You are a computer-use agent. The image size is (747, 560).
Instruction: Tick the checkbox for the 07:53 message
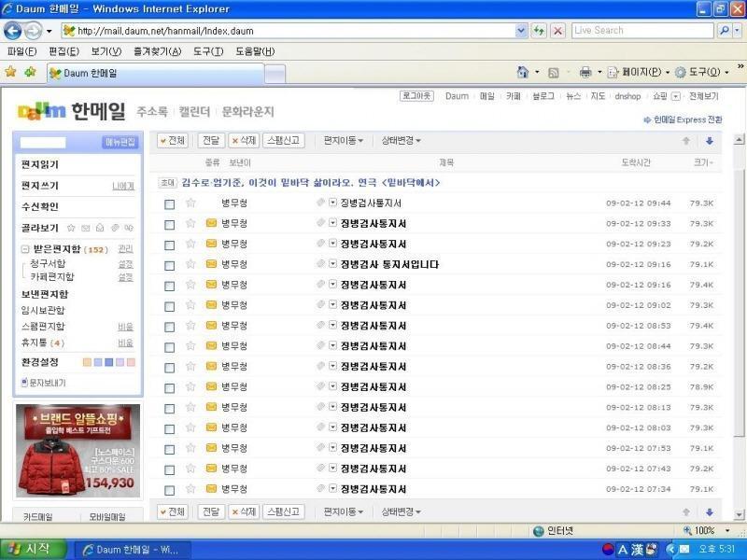169,450
